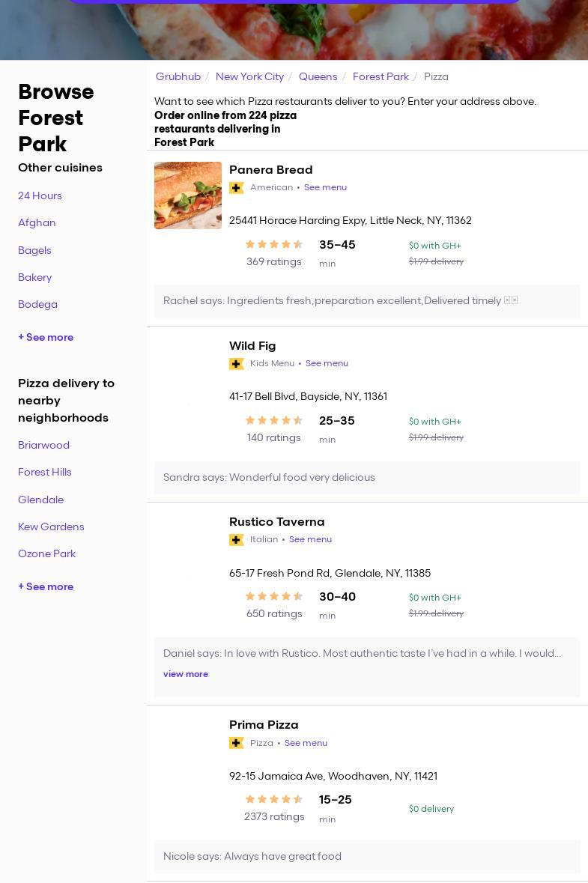Click Wild Fig star rating
Viewport: 588px width, 883px height.
pos(274,420)
